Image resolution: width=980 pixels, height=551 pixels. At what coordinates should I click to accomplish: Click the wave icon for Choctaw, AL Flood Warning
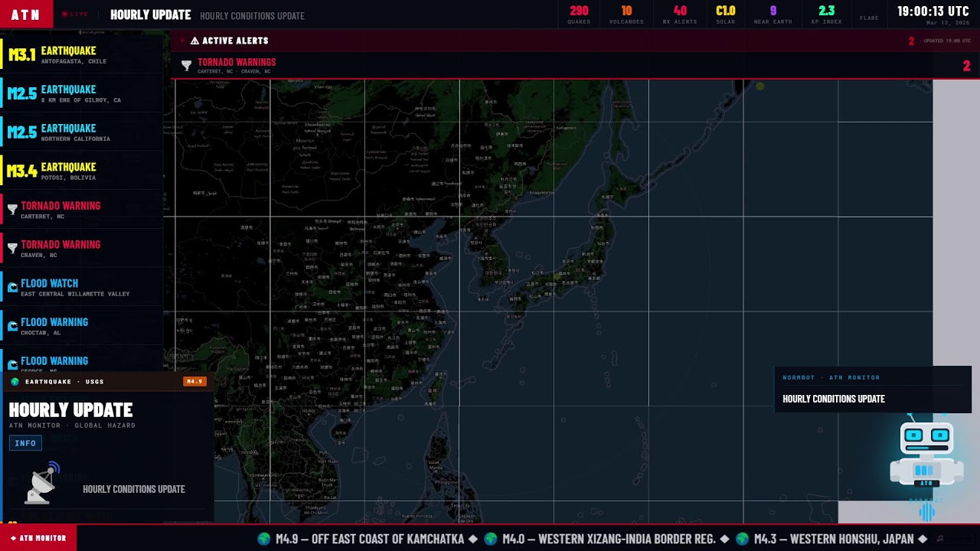coord(12,327)
